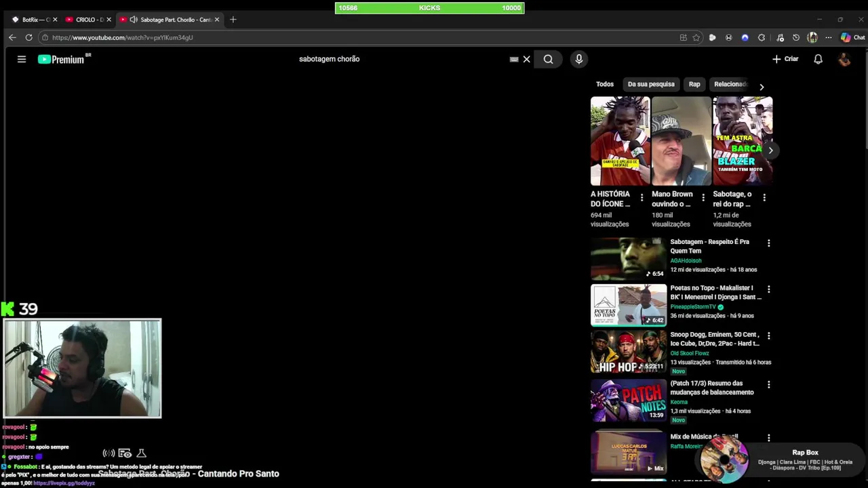Start voice search with the microphone

coord(578,59)
